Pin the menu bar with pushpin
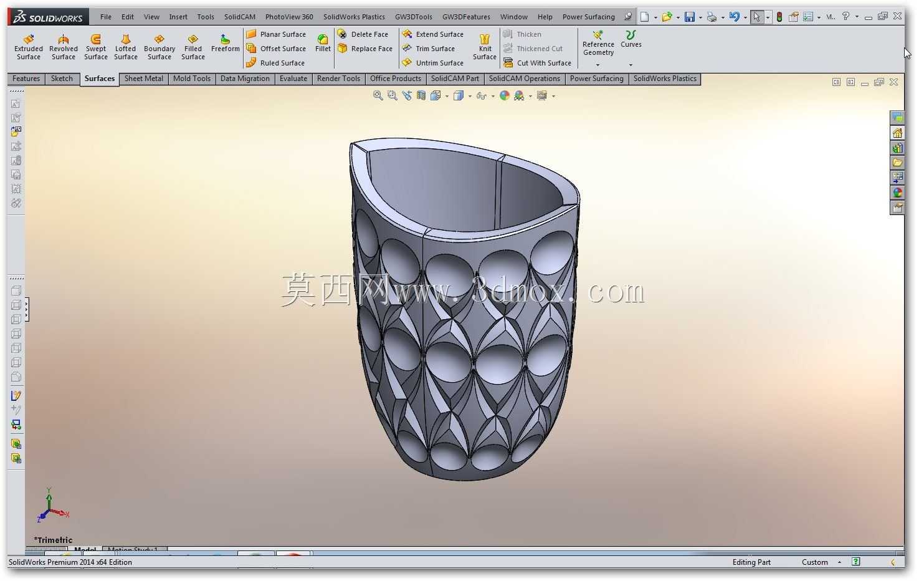 627,17
